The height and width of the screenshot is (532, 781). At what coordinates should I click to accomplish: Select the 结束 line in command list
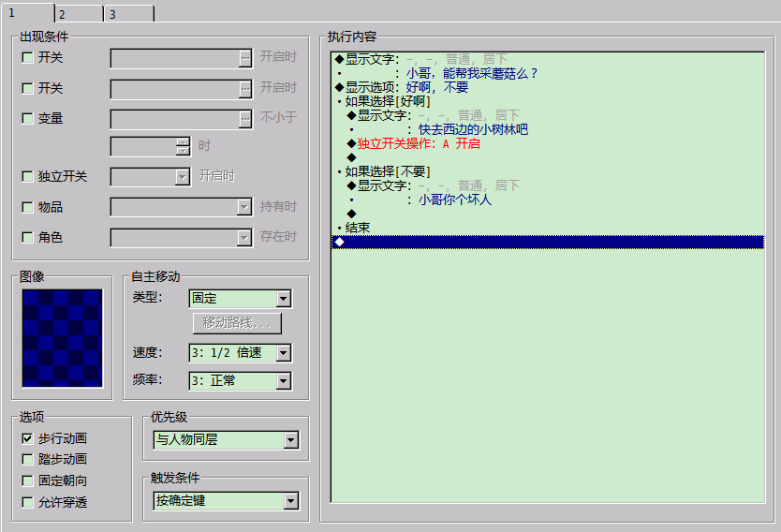(548, 228)
